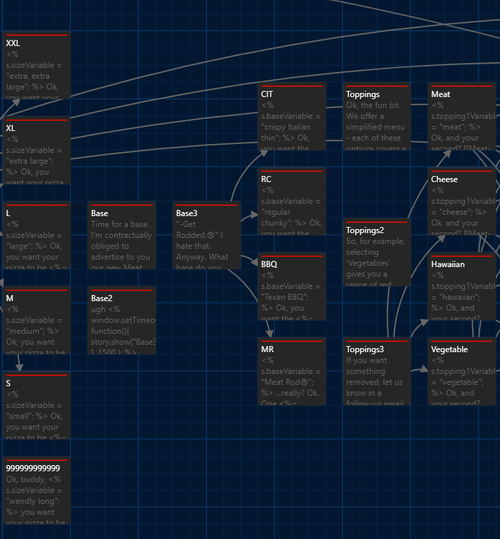Select the Base passage card
This screenshot has width=500, height=539.
[122, 235]
